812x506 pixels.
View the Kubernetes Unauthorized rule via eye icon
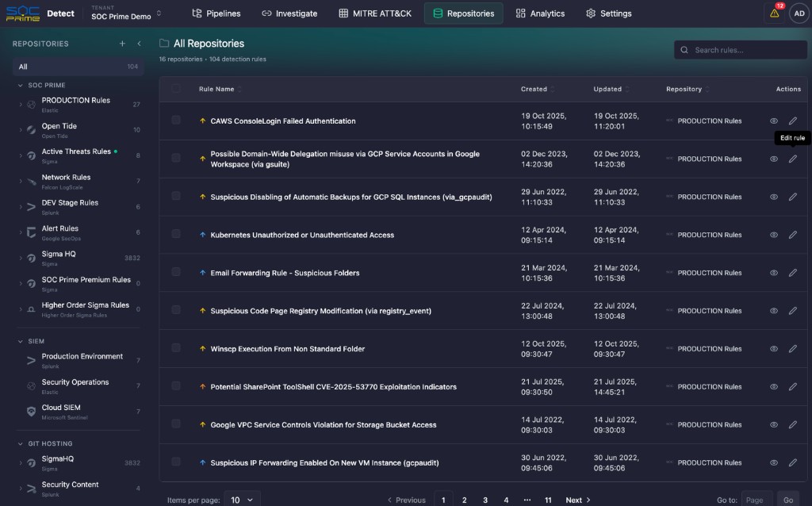point(774,235)
